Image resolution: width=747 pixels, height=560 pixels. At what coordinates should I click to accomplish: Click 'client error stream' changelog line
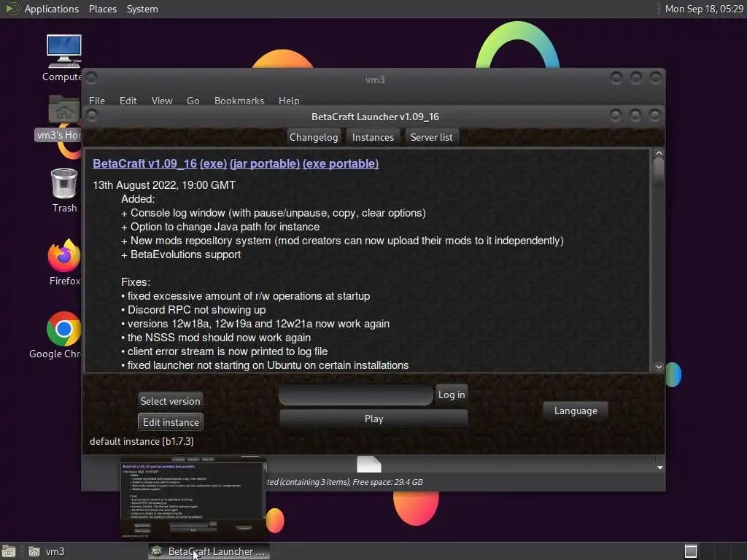click(x=225, y=351)
